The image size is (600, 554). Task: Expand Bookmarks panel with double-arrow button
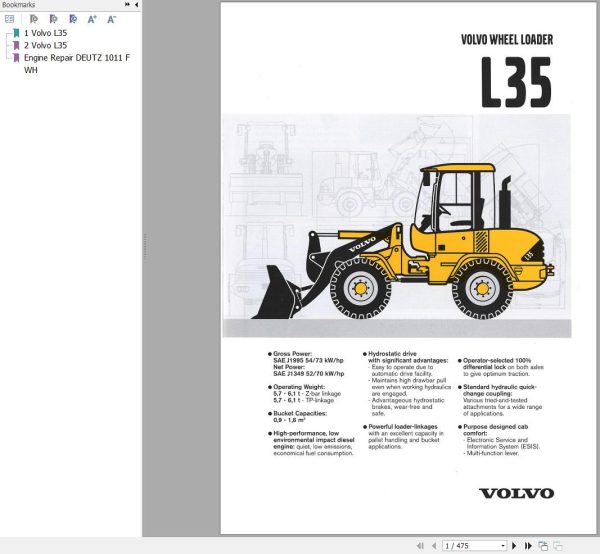(127, 5)
